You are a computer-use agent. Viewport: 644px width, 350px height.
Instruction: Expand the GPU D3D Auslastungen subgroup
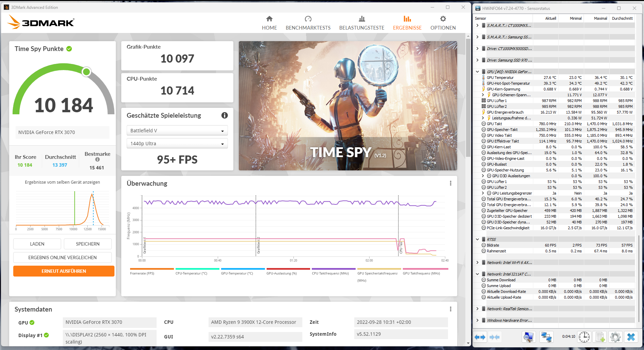coord(483,176)
